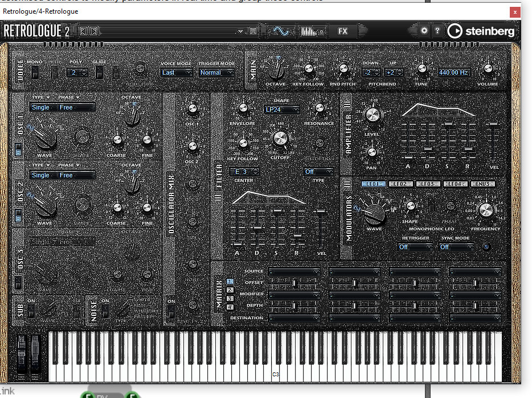
Task: Switch to the LFO3 modulator tab
Action: [x=428, y=184]
